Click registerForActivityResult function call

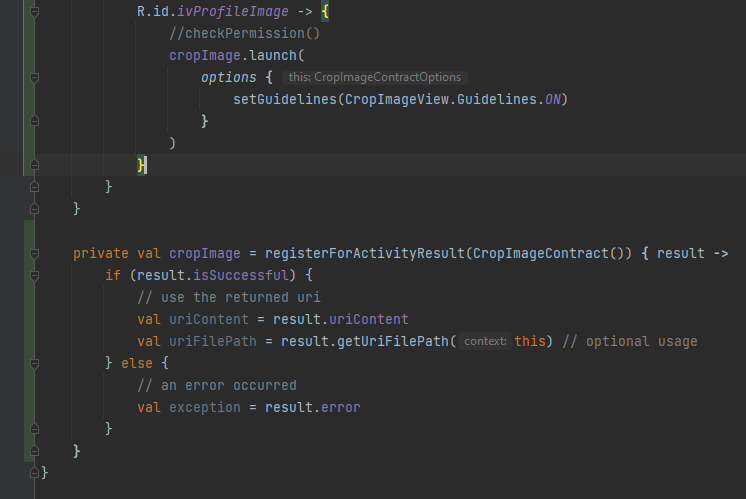point(364,254)
